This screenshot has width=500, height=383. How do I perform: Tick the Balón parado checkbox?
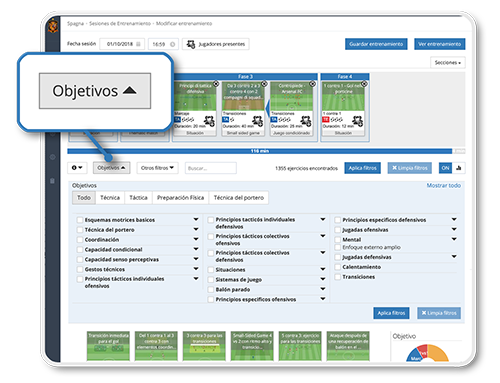pyautogui.click(x=211, y=289)
